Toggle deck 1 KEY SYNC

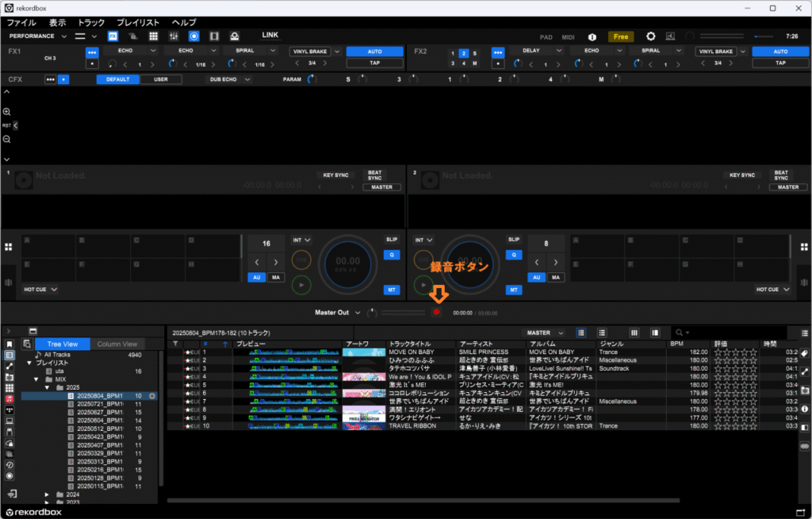[335, 175]
